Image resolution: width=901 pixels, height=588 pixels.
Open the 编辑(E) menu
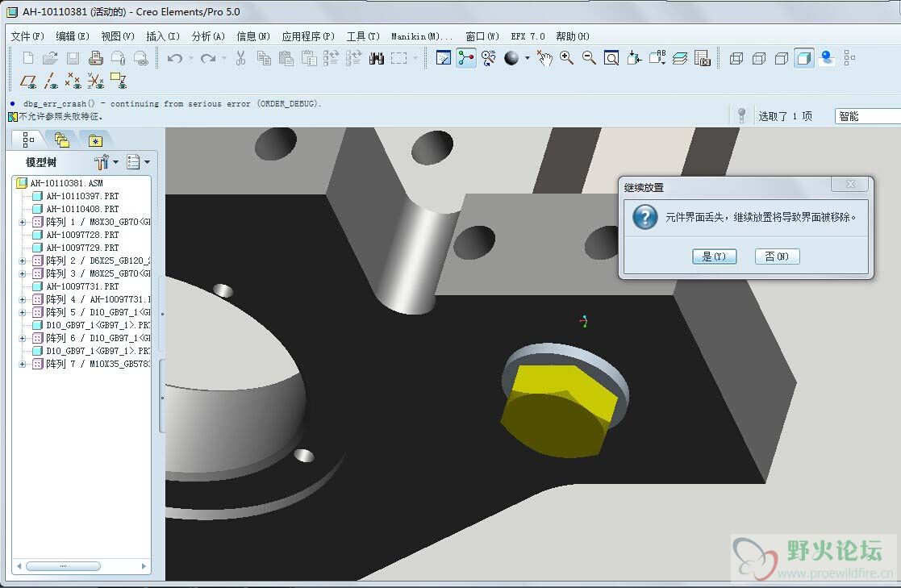pyautogui.click(x=73, y=36)
